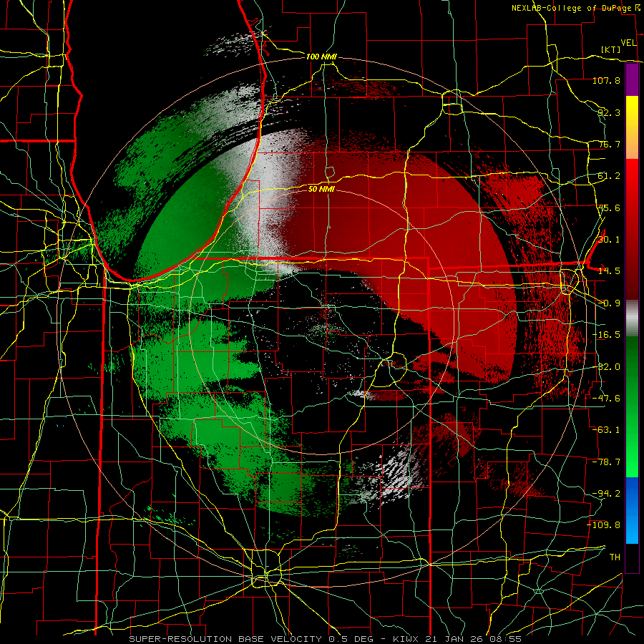The height and width of the screenshot is (644, 644).
Task: Select the 45.6 legend value
Action: click(x=609, y=208)
